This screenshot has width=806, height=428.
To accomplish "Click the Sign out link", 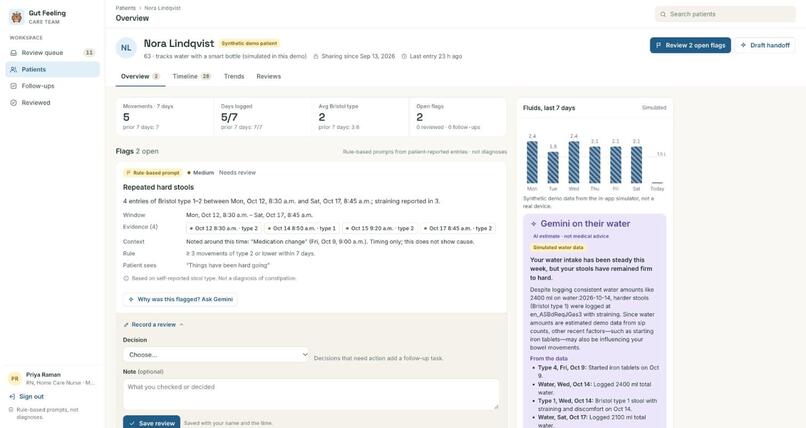I will coord(27,397).
